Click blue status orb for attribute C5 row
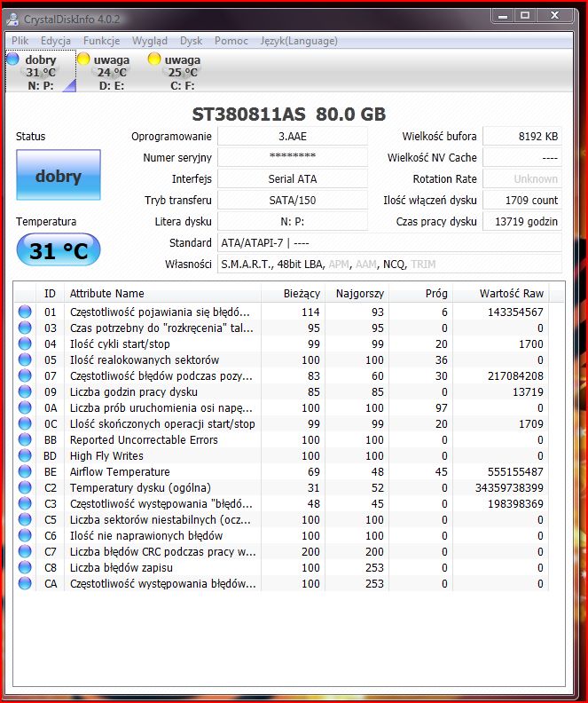 25,519
